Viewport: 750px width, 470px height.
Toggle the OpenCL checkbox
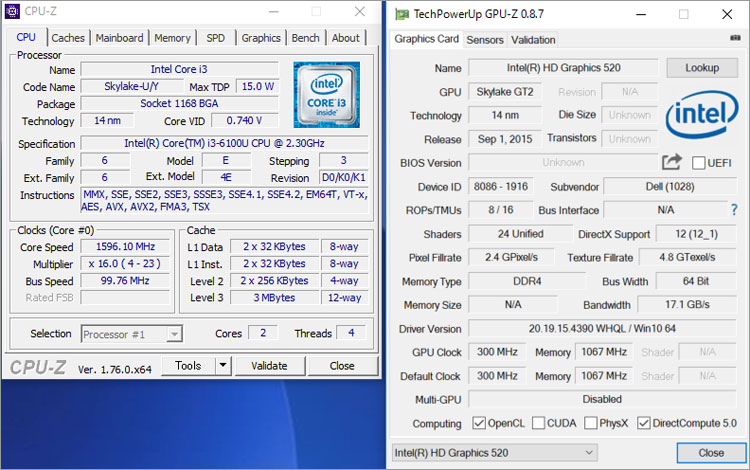(x=479, y=423)
